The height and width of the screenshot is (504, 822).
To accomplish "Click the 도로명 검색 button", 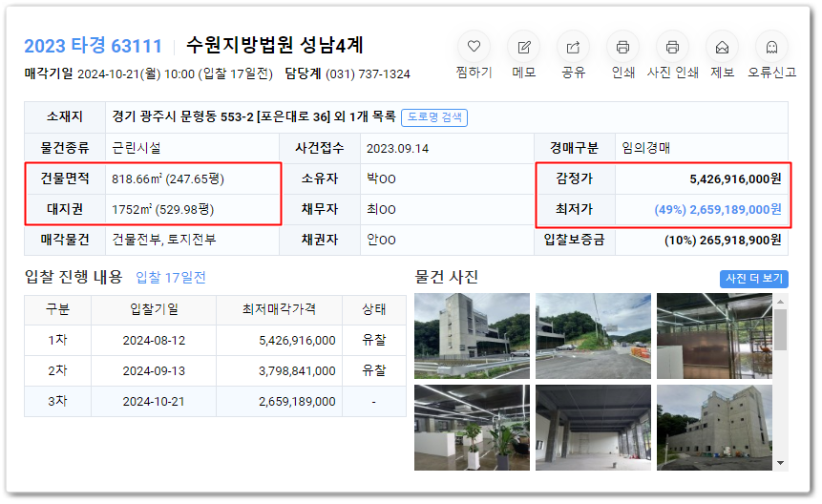I will pos(434,117).
